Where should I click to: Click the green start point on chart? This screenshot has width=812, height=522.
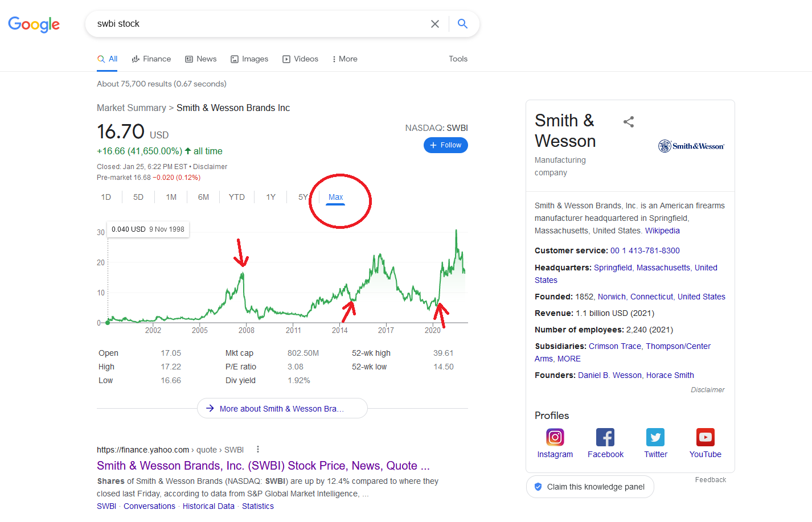[108, 322]
